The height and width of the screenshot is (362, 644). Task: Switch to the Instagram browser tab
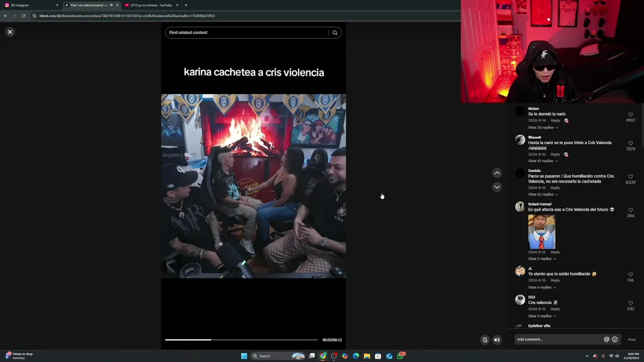click(x=30, y=5)
